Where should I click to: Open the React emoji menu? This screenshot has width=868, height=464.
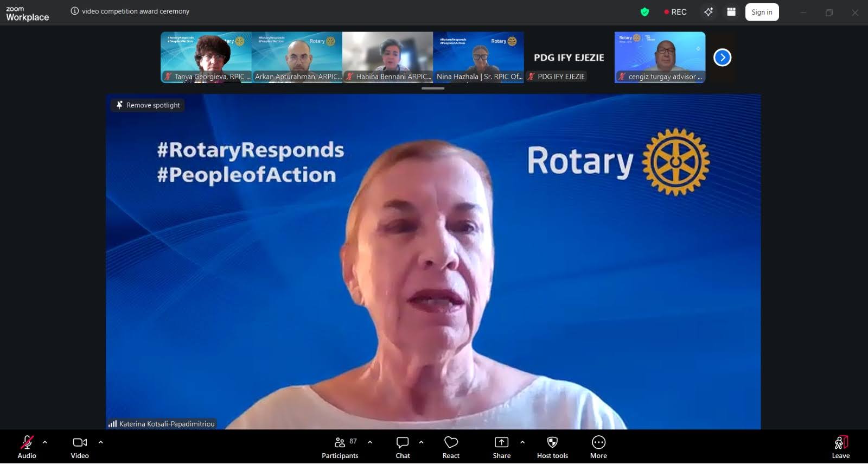pos(451,447)
